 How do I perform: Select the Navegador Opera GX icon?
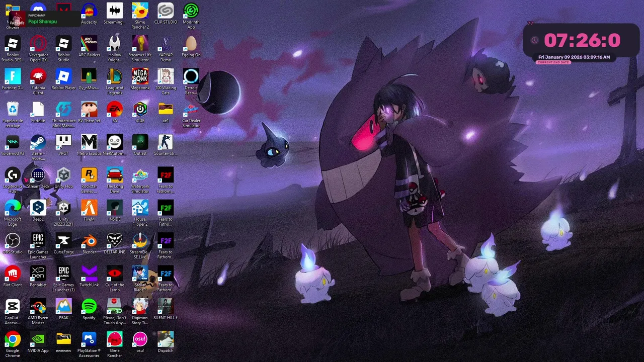(x=38, y=43)
